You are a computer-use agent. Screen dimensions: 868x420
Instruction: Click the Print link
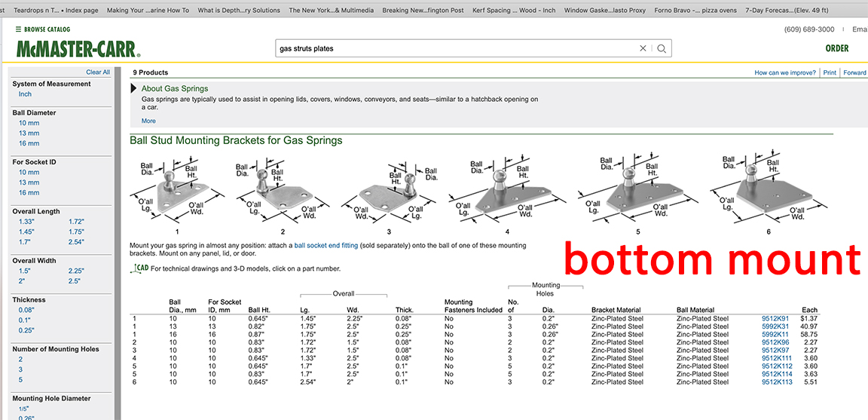click(830, 72)
